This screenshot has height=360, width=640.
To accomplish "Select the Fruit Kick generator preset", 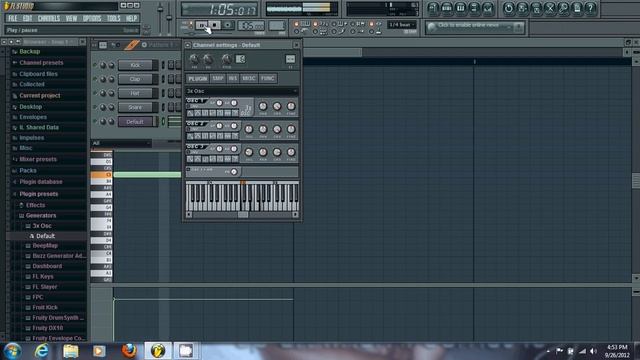I will [45, 307].
